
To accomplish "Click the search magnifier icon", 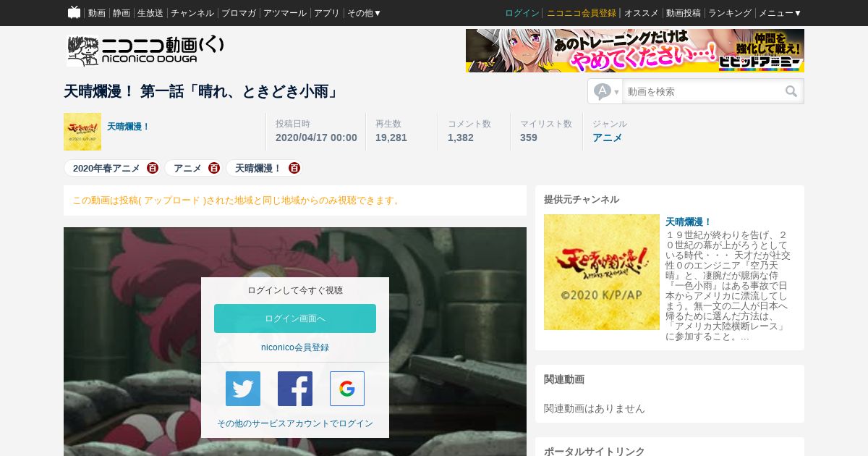I will (791, 91).
